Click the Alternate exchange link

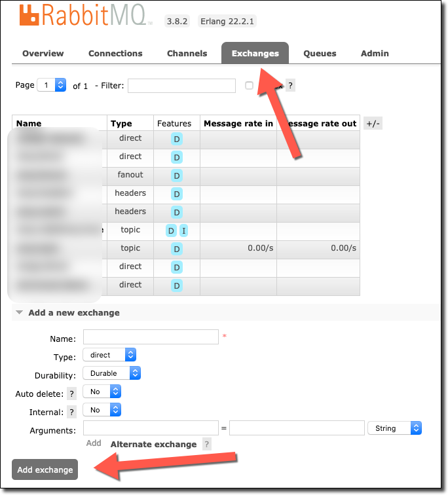(153, 444)
